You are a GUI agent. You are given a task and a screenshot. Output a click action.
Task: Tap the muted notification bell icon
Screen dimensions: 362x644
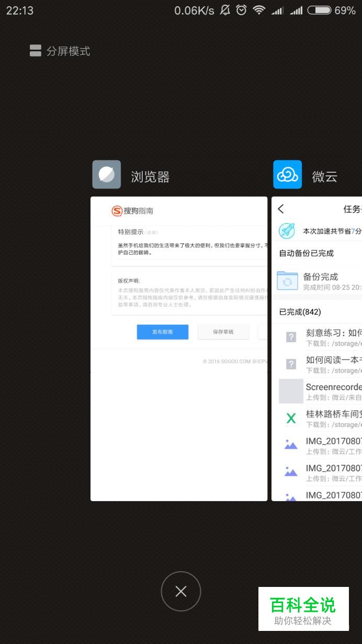225,10
